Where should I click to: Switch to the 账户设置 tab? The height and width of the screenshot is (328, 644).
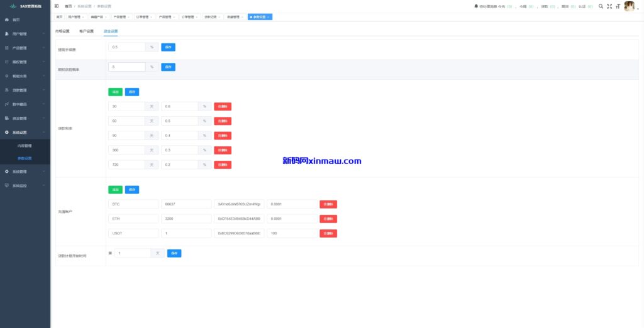(x=86, y=31)
